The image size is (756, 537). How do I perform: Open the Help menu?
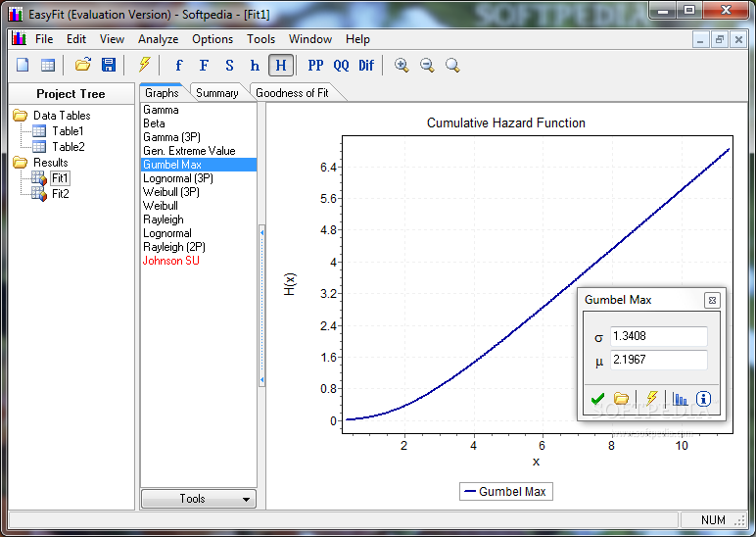(357, 39)
